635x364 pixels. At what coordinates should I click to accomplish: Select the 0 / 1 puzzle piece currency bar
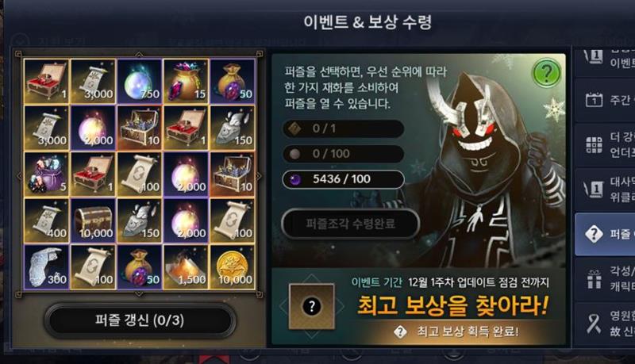point(343,129)
